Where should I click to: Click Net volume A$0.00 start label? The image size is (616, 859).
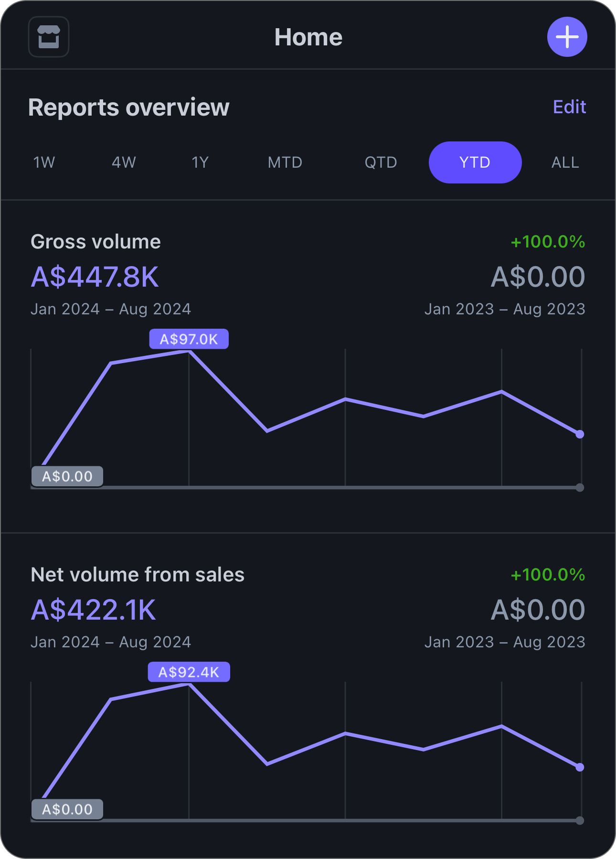pyautogui.click(x=67, y=809)
